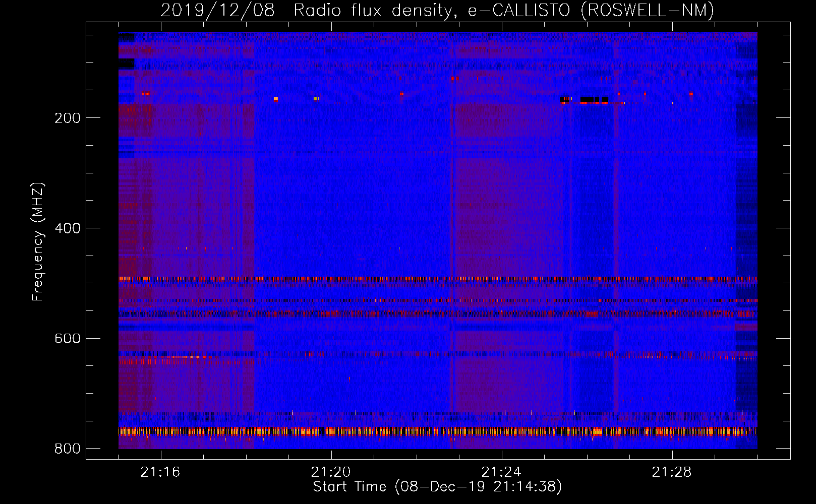Click the '21:24' time tick label

[501, 472]
